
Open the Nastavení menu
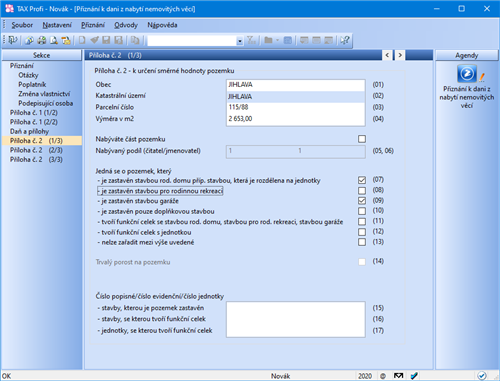click(x=57, y=25)
